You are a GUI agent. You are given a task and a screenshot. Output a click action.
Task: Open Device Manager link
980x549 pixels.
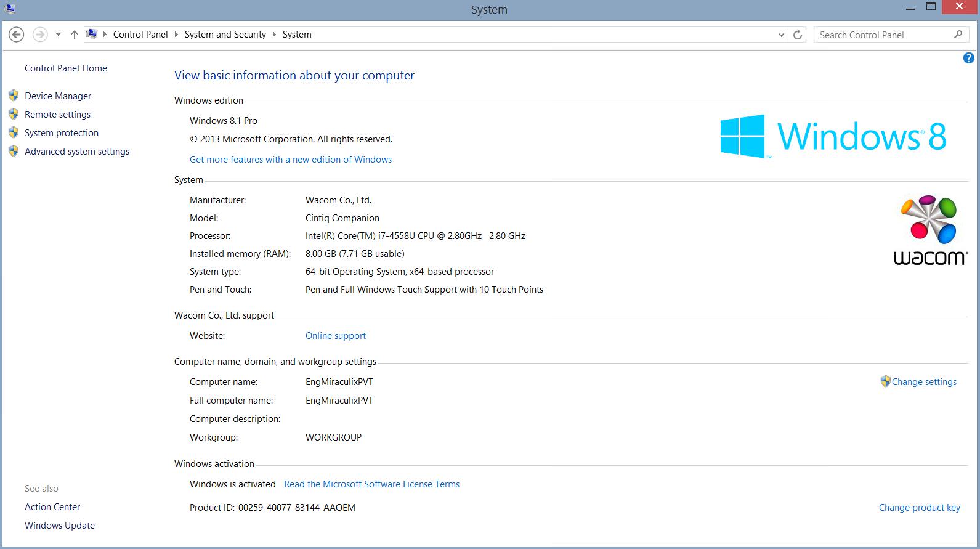pos(58,96)
